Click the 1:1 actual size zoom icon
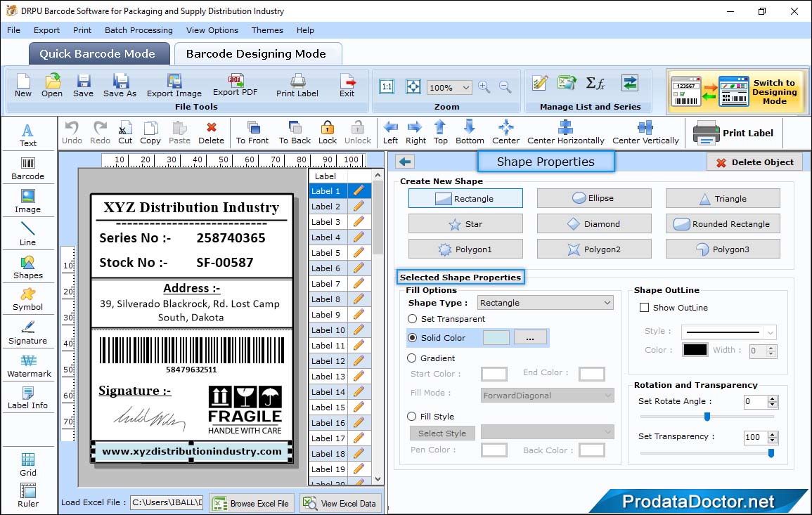This screenshot has height=515, width=812. (x=387, y=86)
